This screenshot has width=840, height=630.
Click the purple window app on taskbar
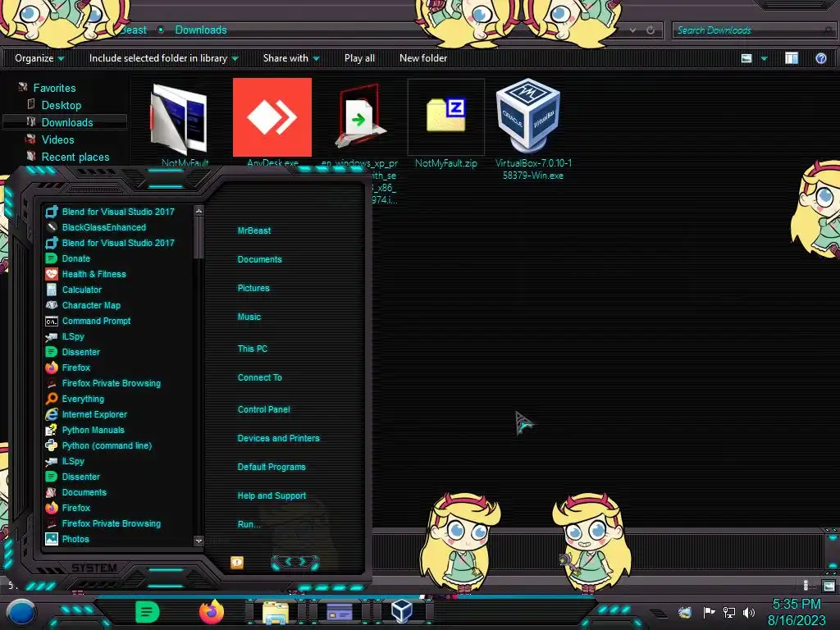pos(339,611)
